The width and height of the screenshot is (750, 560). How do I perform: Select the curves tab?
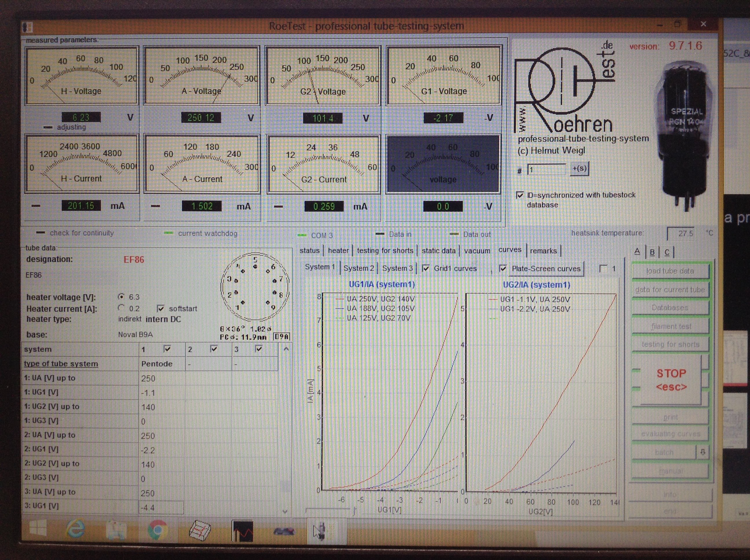510,250
